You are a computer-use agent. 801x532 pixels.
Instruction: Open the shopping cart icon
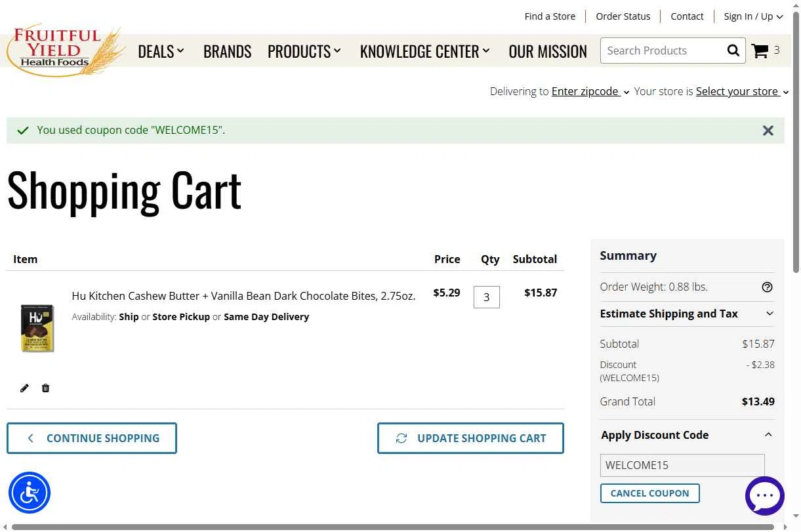click(760, 51)
